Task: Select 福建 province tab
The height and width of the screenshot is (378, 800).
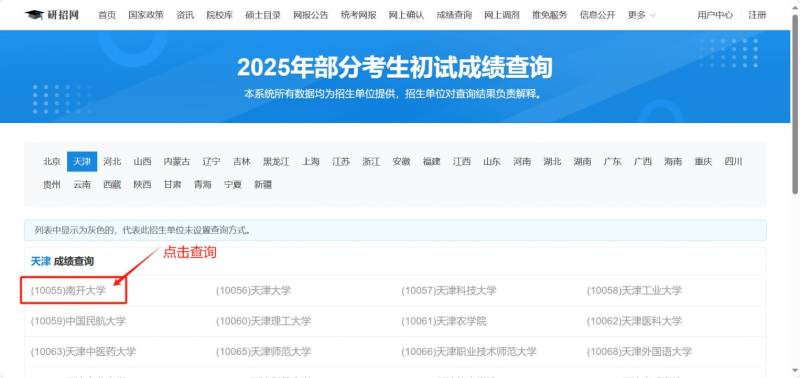Action: [x=431, y=162]
